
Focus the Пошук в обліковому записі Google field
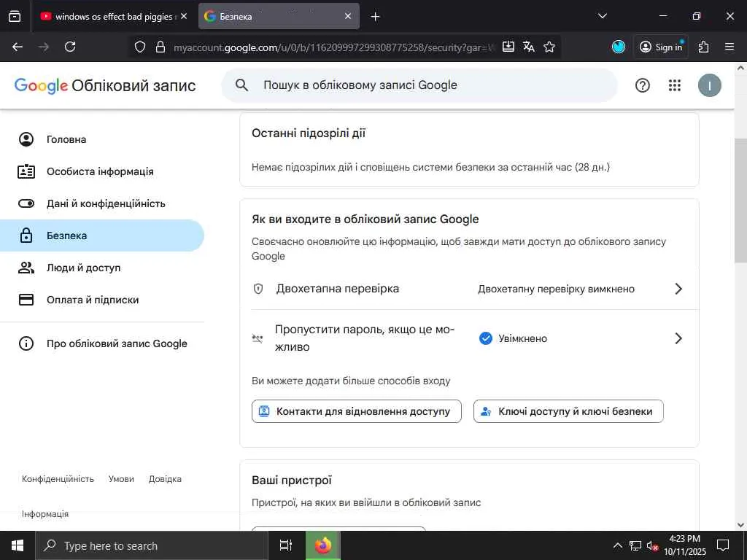coord(419,85)
